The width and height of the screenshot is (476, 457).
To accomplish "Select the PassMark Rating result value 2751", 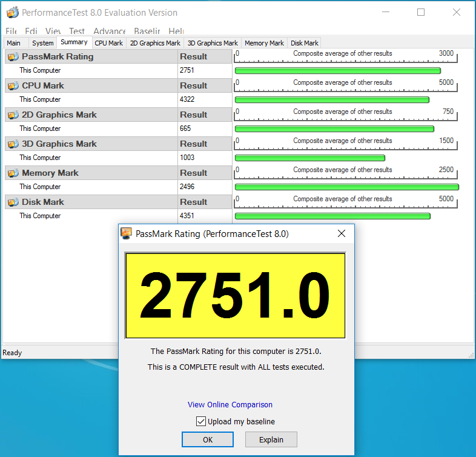I will [x=187, y=70].
